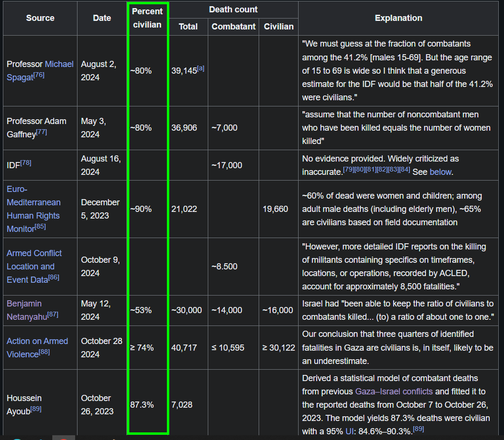This screenshot has height=440, width=504.
Task: Open citation [89] after 84.6%–90.3%
Action: click(x=418, y=429)
